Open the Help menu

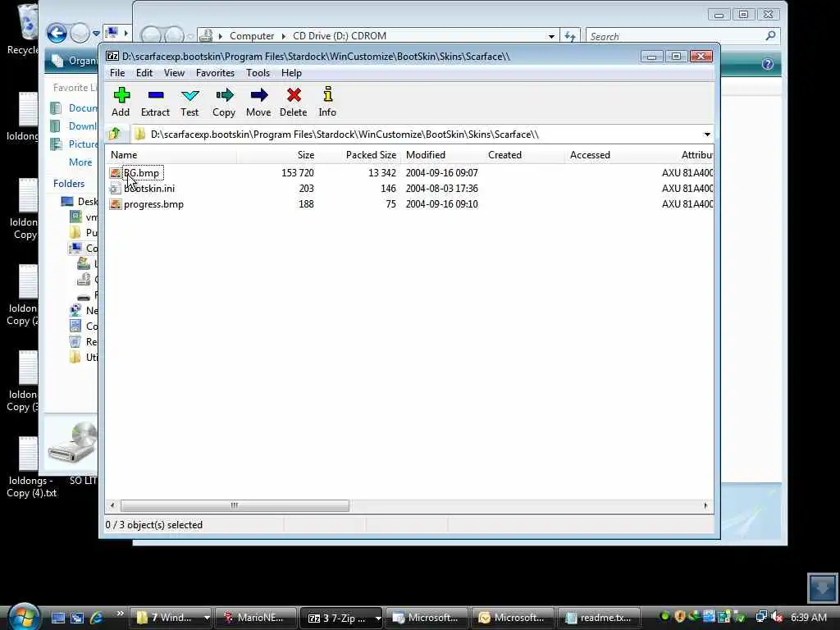click(291, 73)
